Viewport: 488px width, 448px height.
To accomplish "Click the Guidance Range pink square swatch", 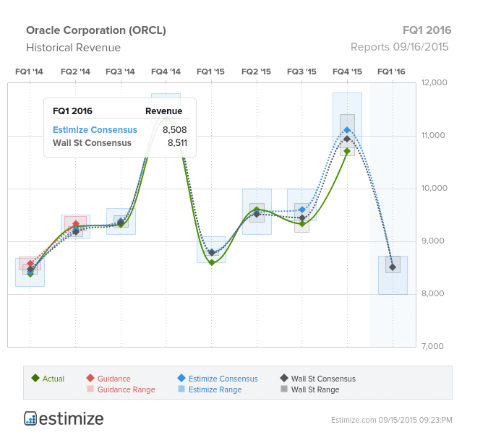I will pos(90,389).
